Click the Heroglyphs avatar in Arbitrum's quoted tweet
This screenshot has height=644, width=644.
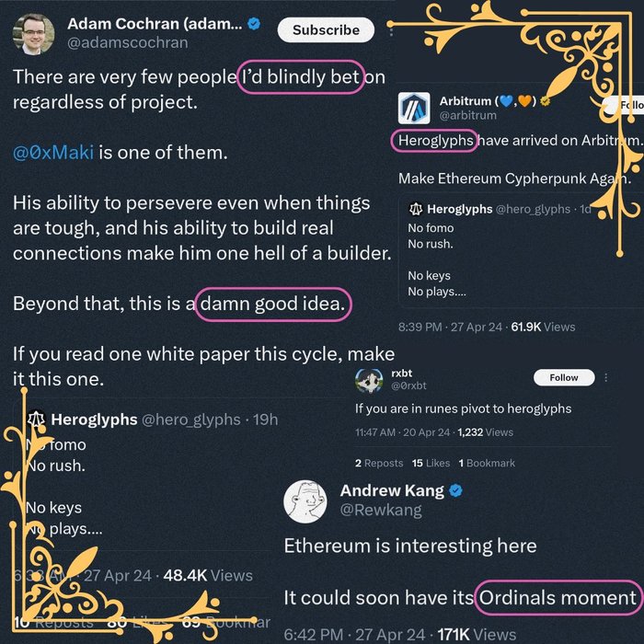coord(416,210)
